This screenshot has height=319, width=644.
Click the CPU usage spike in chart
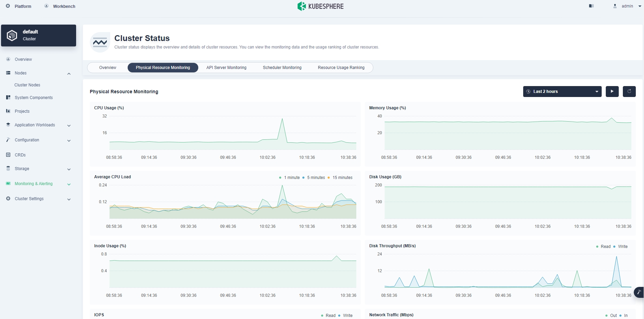(282, 119)
